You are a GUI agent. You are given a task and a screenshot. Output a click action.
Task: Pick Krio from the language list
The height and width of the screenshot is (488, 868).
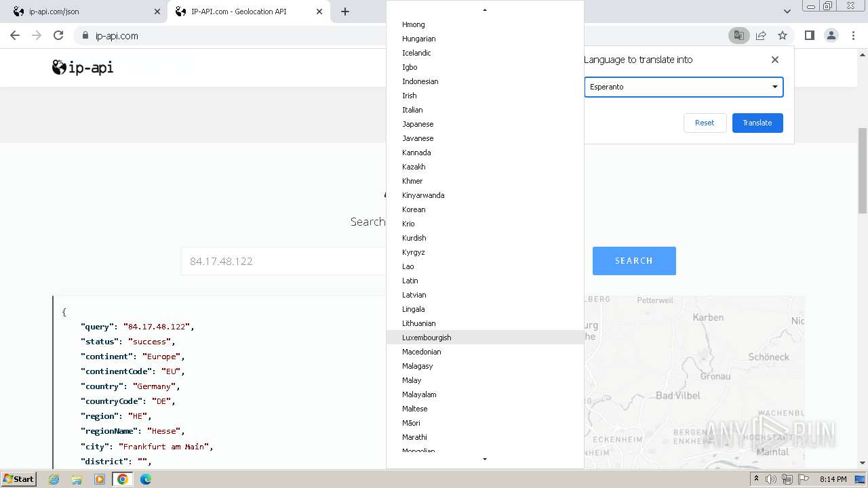tap(485, 224)
